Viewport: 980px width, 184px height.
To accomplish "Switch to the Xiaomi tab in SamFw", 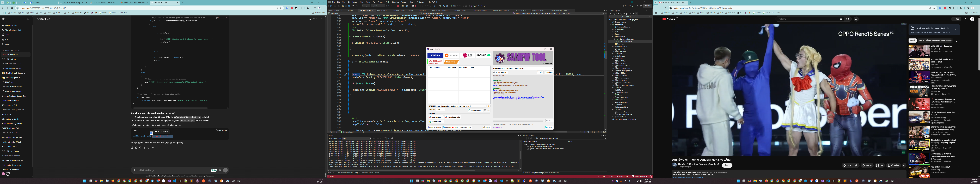I will pyautogui.click(x=451, y=55).
